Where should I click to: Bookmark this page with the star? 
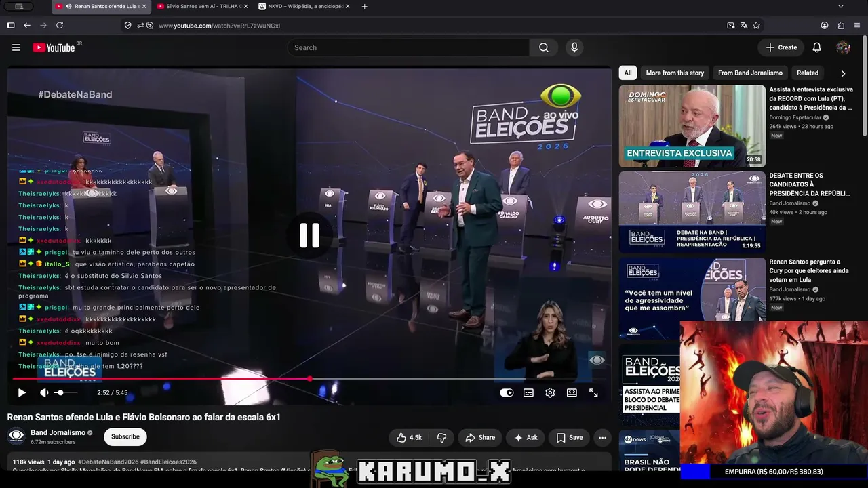point(756,25)
